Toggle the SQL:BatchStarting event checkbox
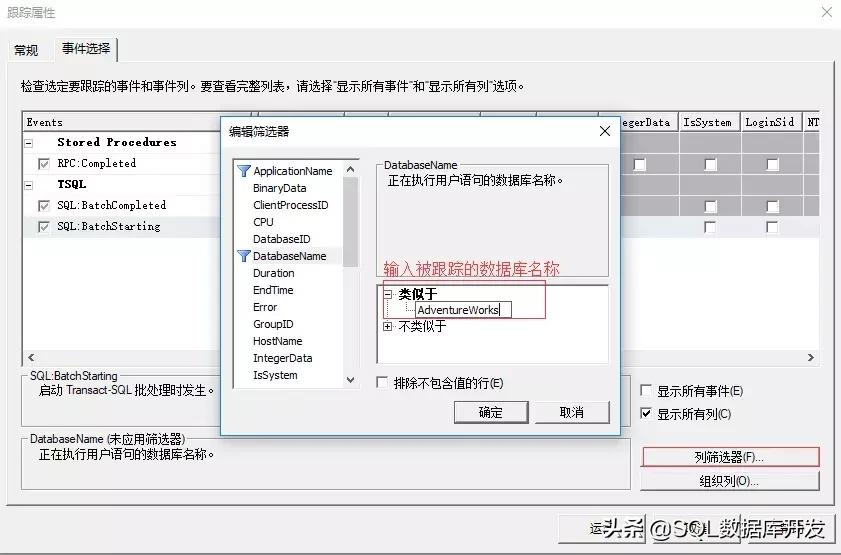 pos(44,227)
